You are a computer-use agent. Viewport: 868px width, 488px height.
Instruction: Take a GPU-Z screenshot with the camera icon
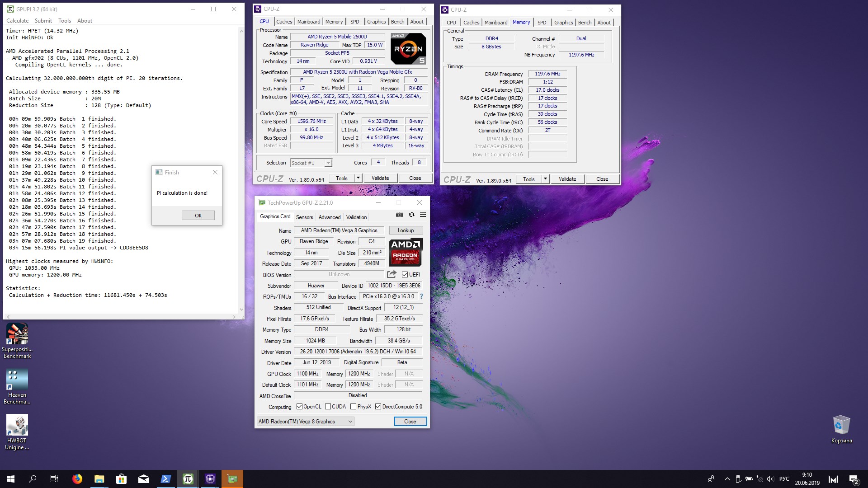400,215
